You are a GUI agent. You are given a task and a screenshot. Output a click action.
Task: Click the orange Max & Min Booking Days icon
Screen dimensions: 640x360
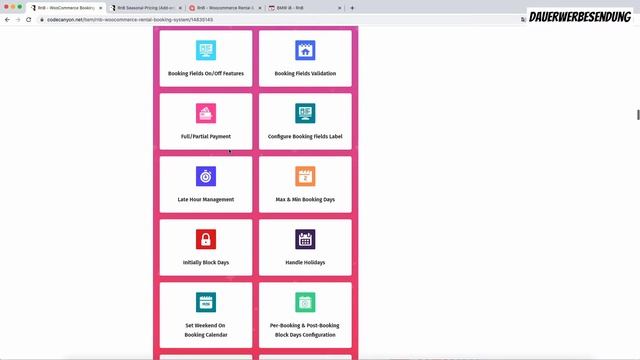click(x=305, y=176)
